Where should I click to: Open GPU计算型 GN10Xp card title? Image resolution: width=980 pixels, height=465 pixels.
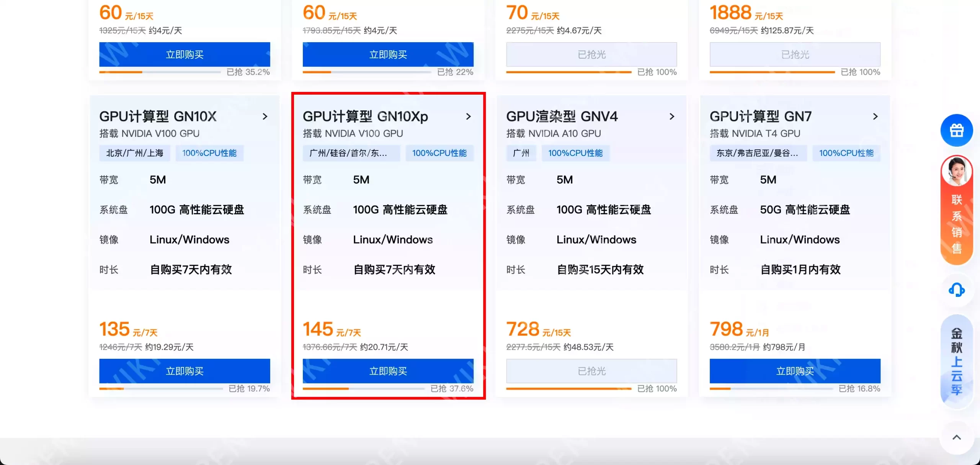click(x=365, y=116)
